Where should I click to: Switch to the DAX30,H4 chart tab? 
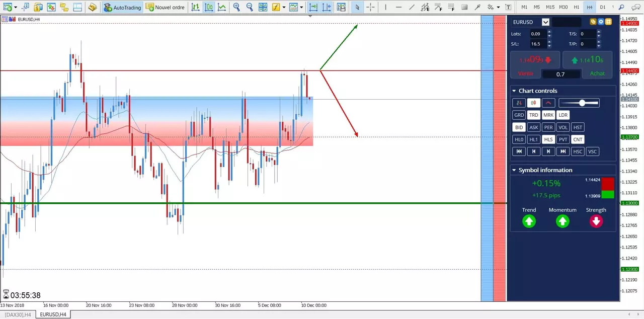tap(18, 314)
